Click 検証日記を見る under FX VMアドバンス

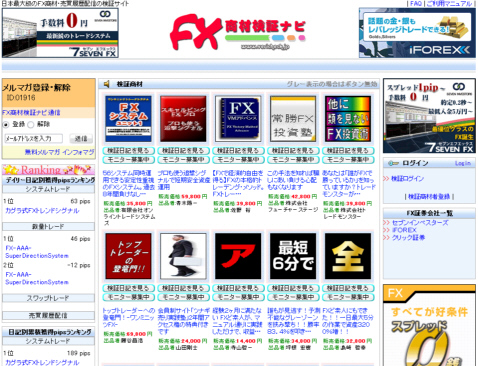pos(238,151)
